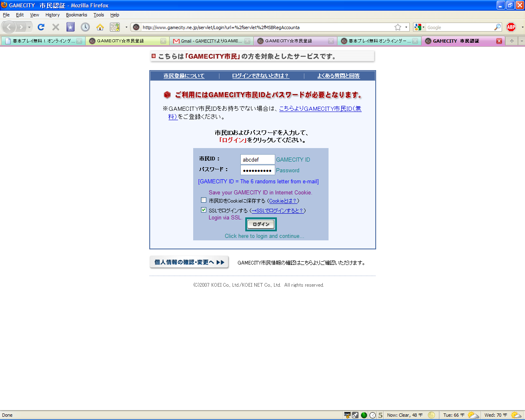Click the green radar icon in status bar

click(364, 415)
